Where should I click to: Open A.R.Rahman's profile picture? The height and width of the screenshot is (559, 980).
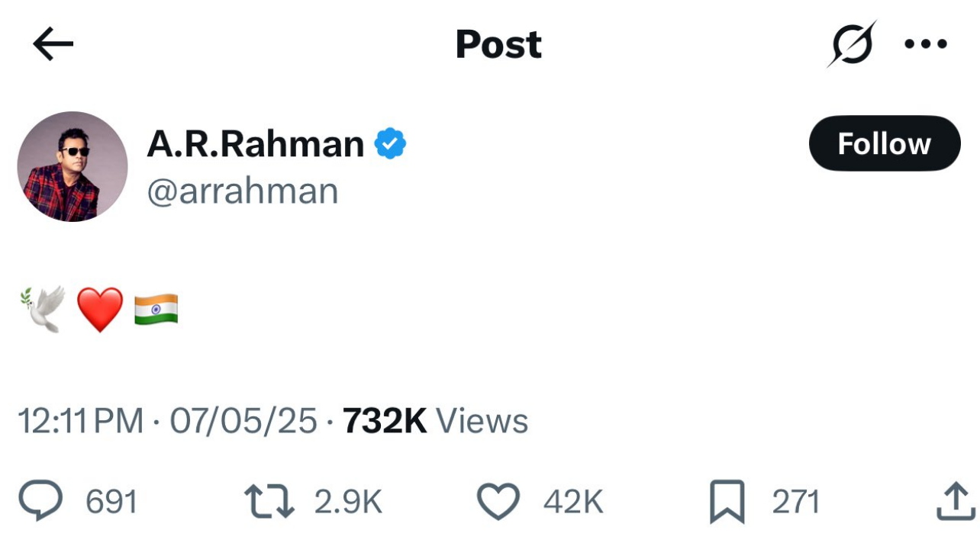click(x=73, y=165)
